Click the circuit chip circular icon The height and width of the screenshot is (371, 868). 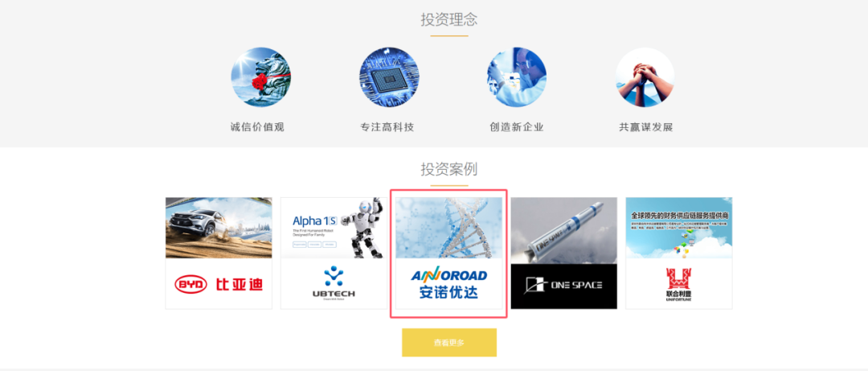click(x=389, y=77)
